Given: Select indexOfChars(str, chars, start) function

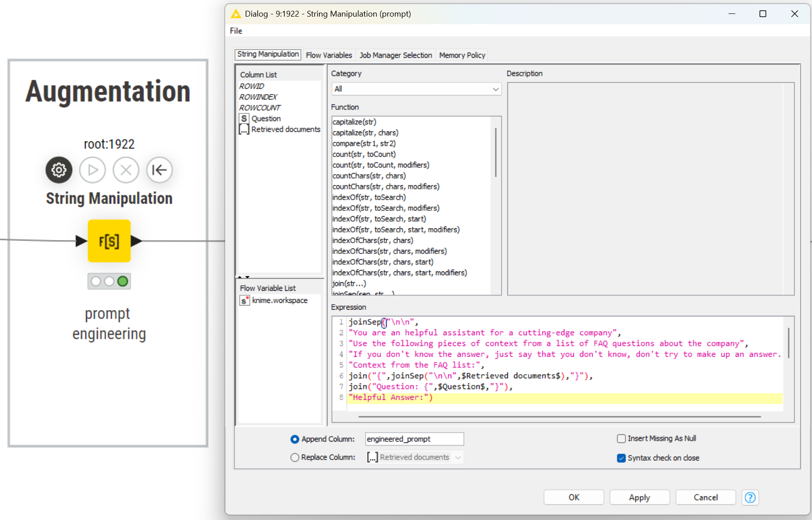Looking at the screenshot, I should (x=383, y=262).
